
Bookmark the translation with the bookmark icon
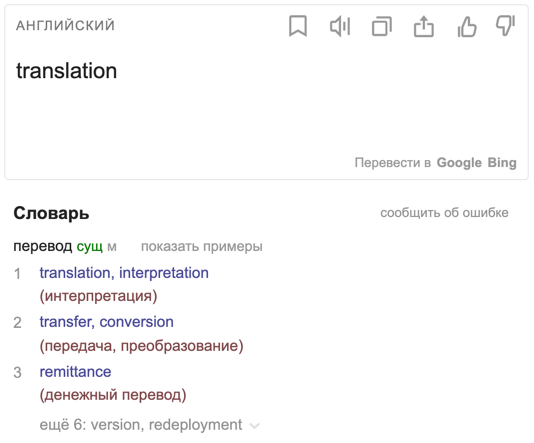[x=298, y=26]
